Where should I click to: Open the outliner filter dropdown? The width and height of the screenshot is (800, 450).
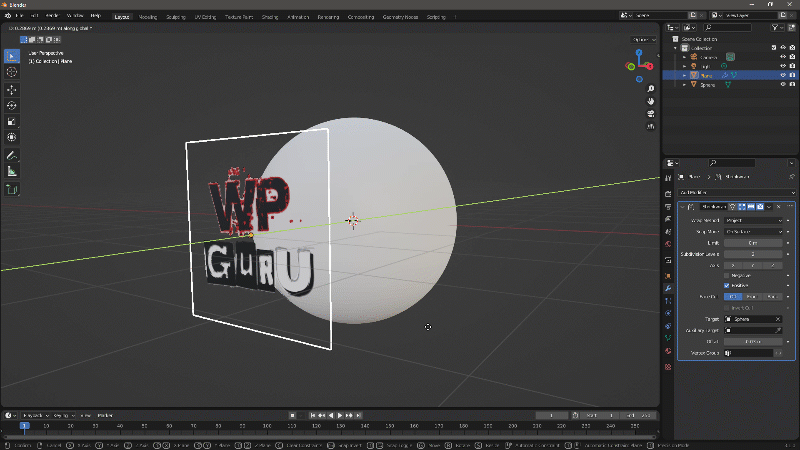(777, 28)
